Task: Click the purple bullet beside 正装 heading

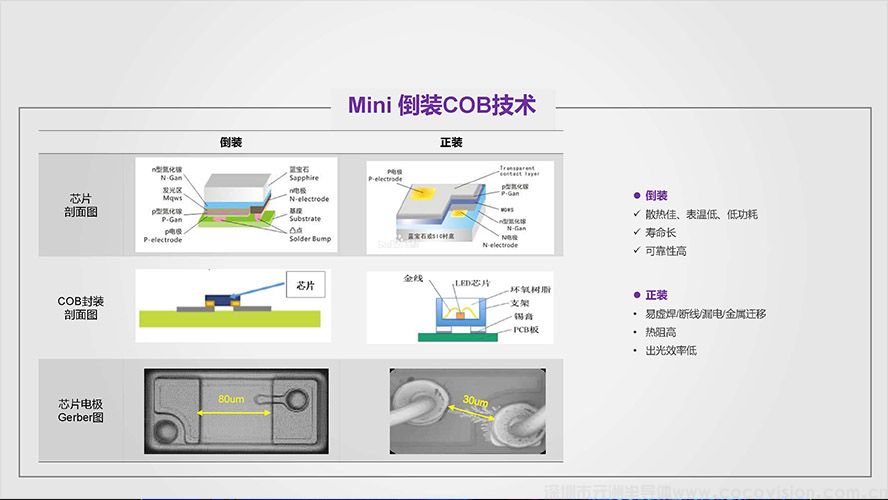Action: (x=637, y=295)
